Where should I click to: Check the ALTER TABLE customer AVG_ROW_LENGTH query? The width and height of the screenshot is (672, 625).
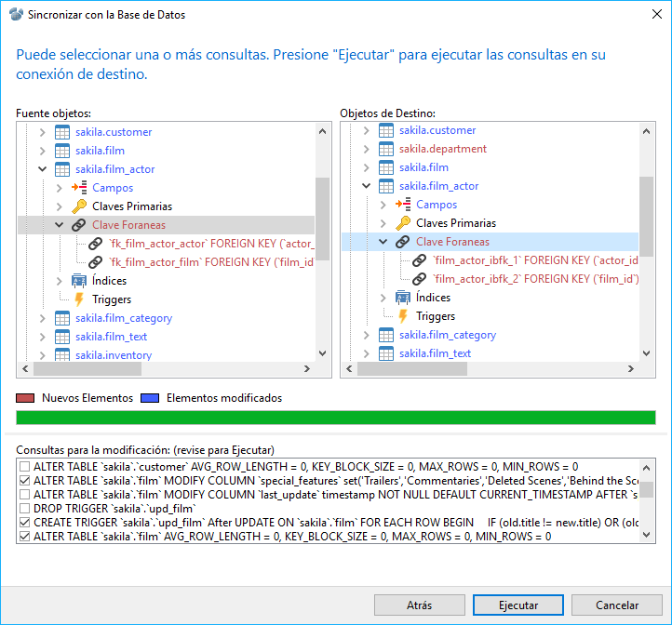pyautogui.click(x=25, y=467)
